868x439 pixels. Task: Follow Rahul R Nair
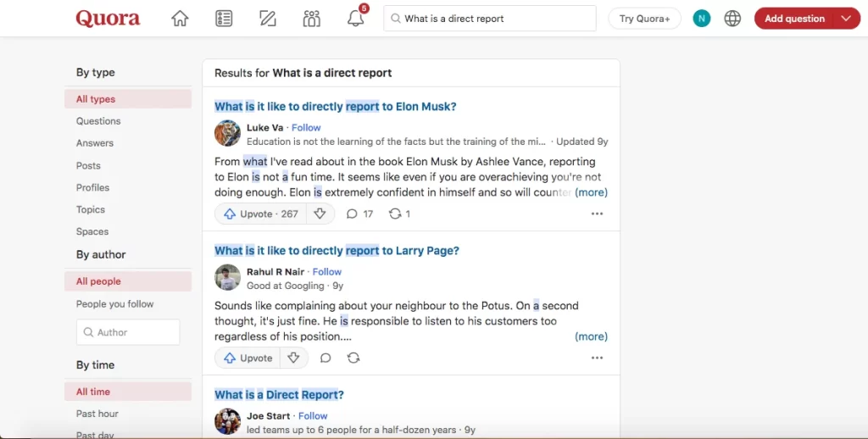click(x=327, y=271)
